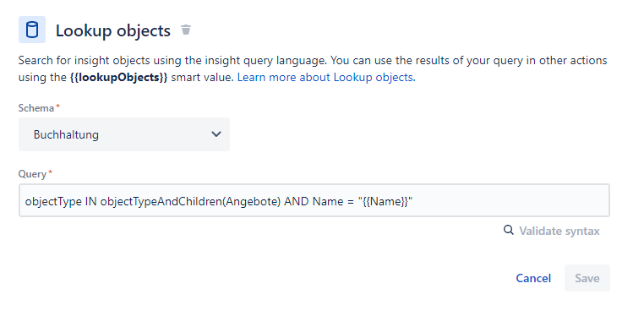Viewport: 644px width, 327px height.
Task: Click the Validate syntax text
Action: 559,231
